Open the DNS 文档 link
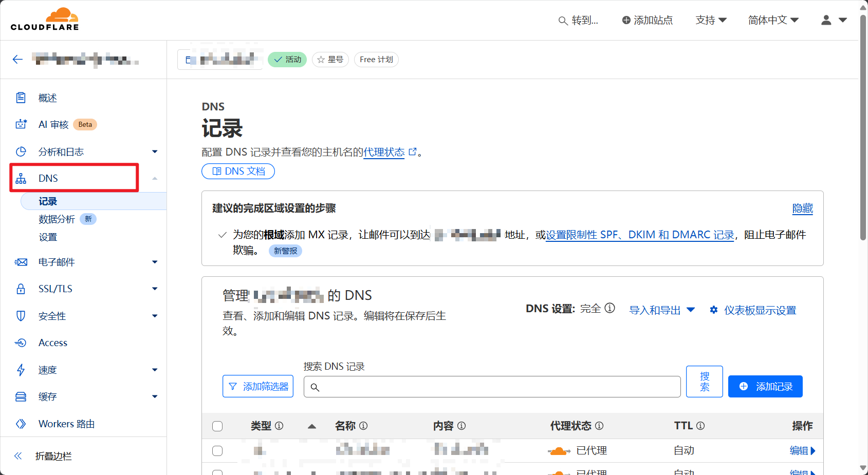Image resolution: width=868 pixels, height=475 pixels. pyautogui.click(x=238, y=171)
